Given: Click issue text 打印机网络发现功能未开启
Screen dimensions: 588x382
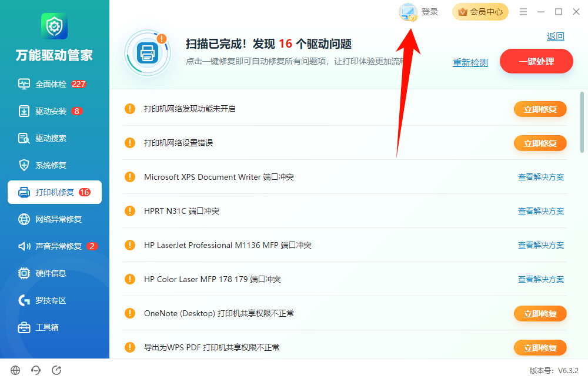Looking at the screenshot, I should click(190, 109).
